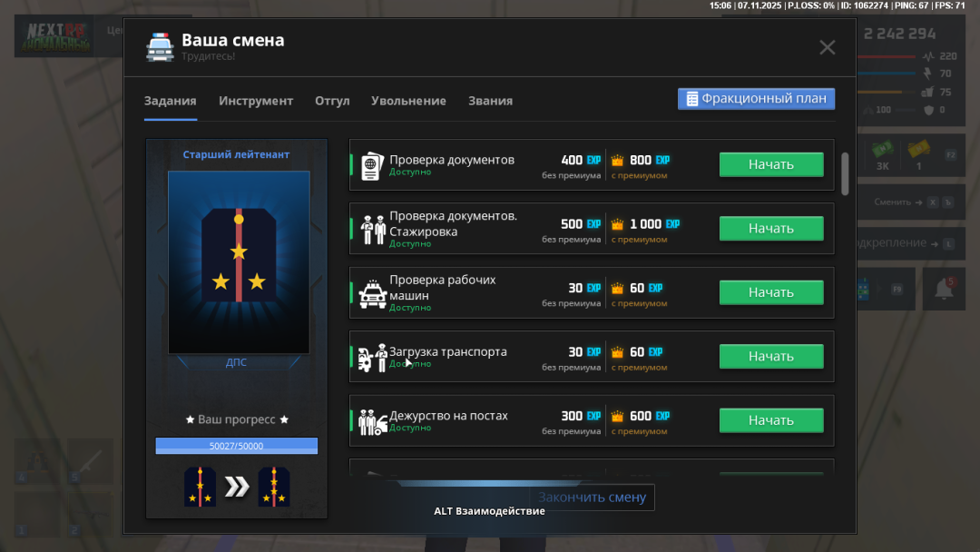Open the Увольнение tab

[x=408, y=101]
